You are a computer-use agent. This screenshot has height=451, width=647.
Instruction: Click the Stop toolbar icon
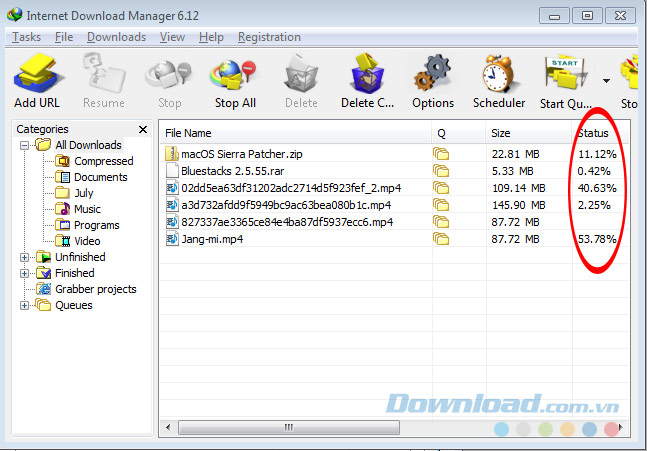pyautogui.click(x=169, y=75)
